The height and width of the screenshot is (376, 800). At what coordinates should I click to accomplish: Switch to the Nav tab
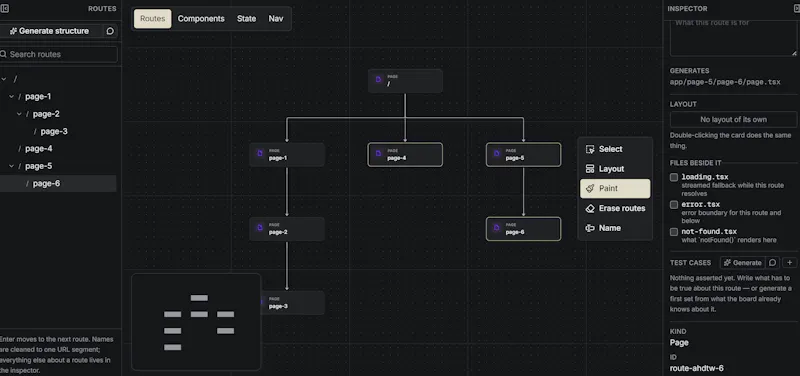coord(276,19)
